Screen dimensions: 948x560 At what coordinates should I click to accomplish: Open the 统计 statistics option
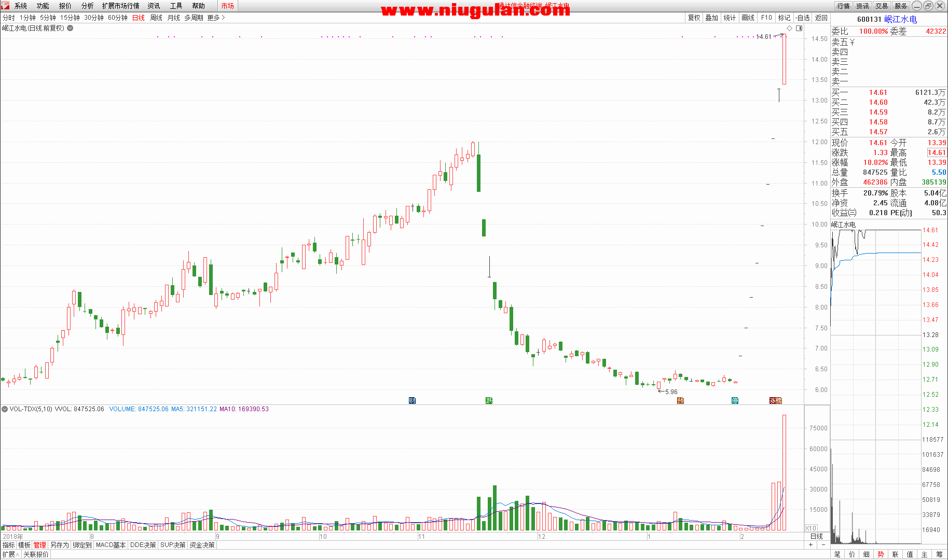click(x=730, y=18)
